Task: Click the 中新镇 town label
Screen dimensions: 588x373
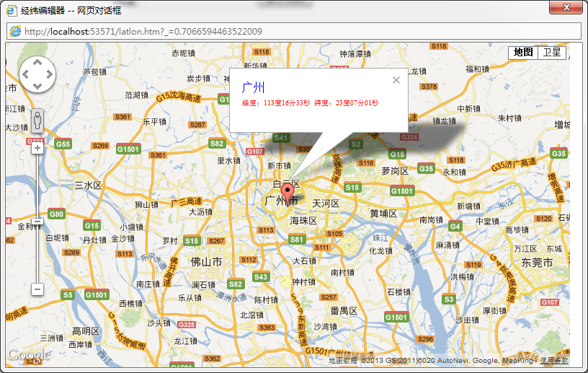Action: pyautogui.click(x=468, y=108)
